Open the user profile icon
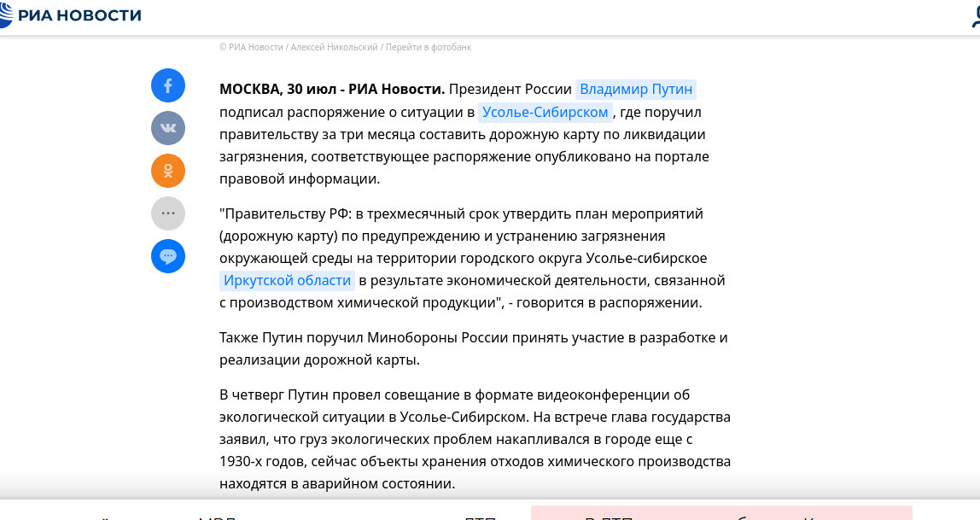 [976, 15]
